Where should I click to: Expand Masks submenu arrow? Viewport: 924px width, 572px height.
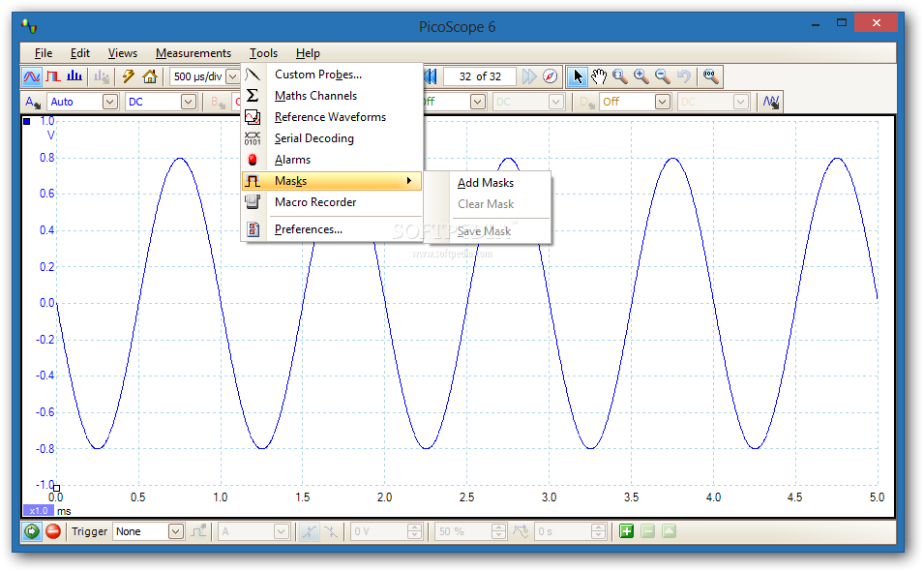(409, 180)
